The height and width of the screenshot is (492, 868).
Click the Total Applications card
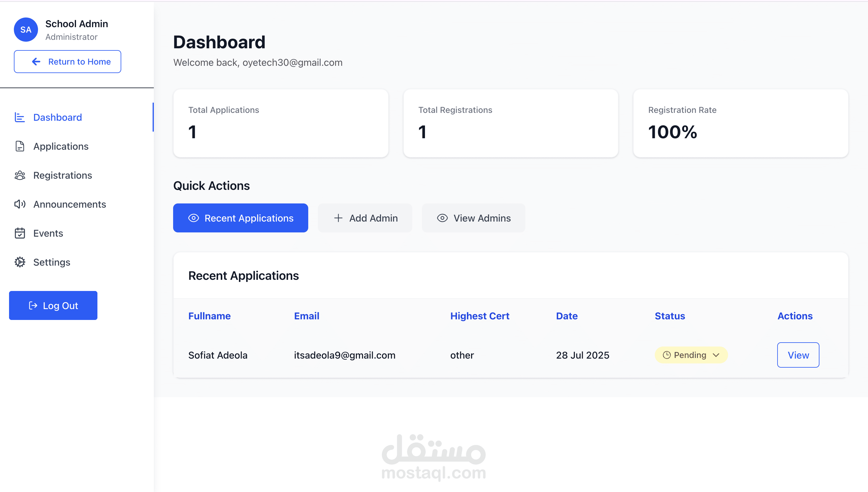(x=281, y=123)
